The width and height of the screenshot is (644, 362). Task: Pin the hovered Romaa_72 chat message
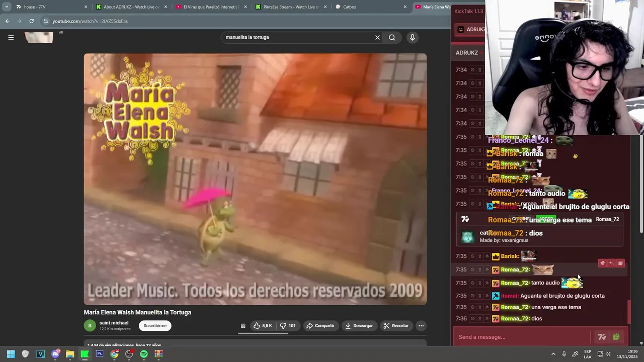coord(602,263)
